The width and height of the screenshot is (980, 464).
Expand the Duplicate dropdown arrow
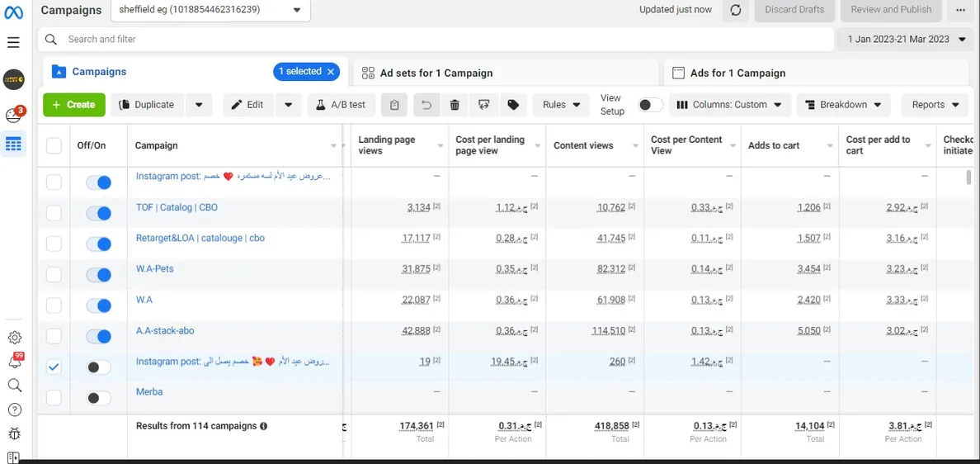(199, 105)
